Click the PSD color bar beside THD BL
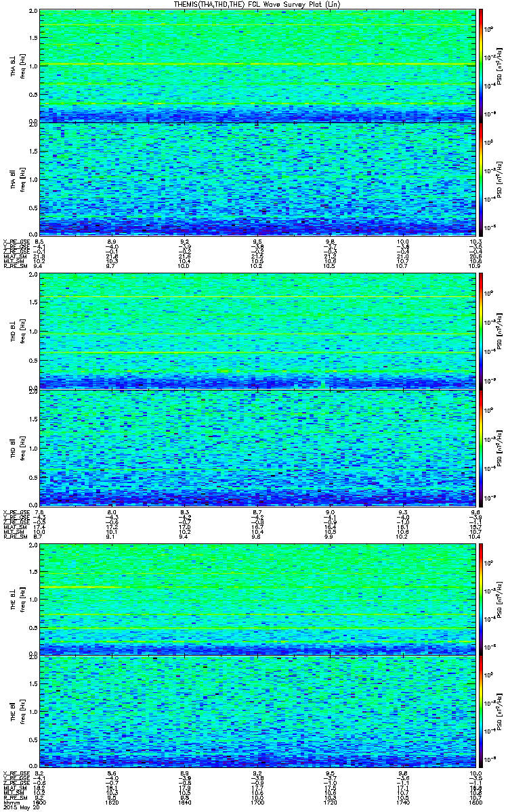Screen dimensions: 508x812 [481, 332]
